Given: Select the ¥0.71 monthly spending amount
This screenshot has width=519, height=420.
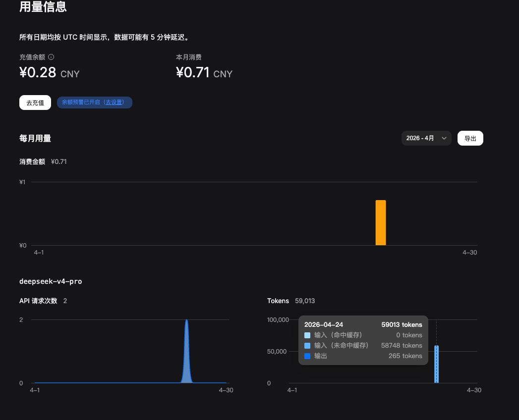Looking at the screenshot, I should 192,73.
